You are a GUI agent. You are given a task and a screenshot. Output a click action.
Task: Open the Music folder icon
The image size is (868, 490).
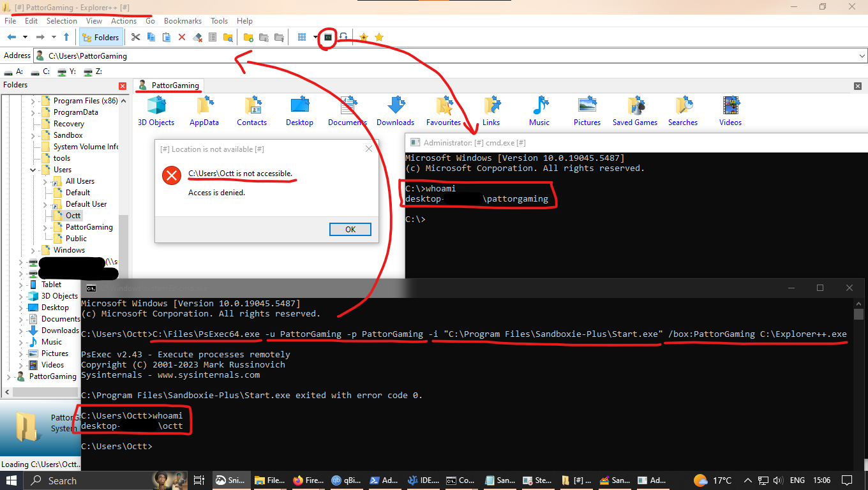pos(539,111)
